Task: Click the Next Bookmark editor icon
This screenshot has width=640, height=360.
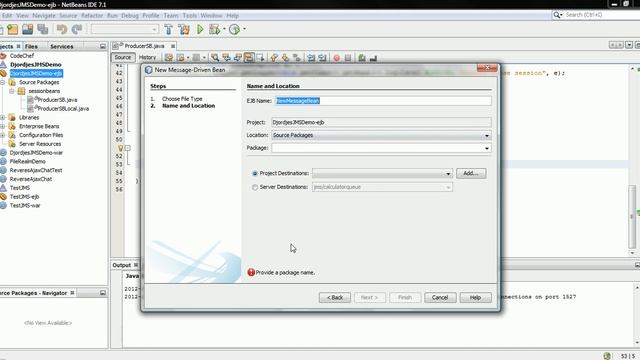Action: 285,58
